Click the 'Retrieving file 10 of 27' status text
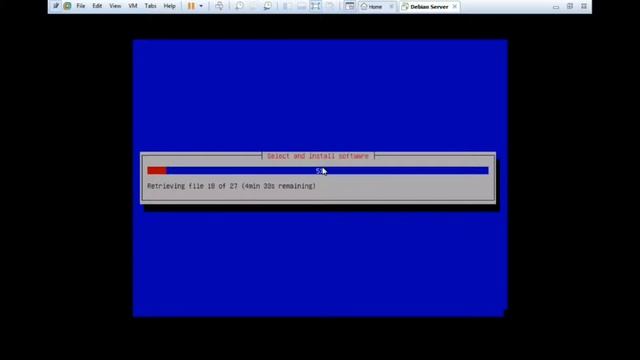This screenshot has height=360, width=640. tap(231, 186)
